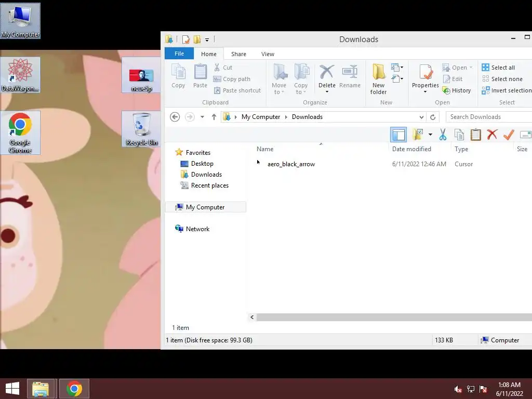
Task: Open Customize Quick Access Toolbar dropdown
Action: point(207,40)
